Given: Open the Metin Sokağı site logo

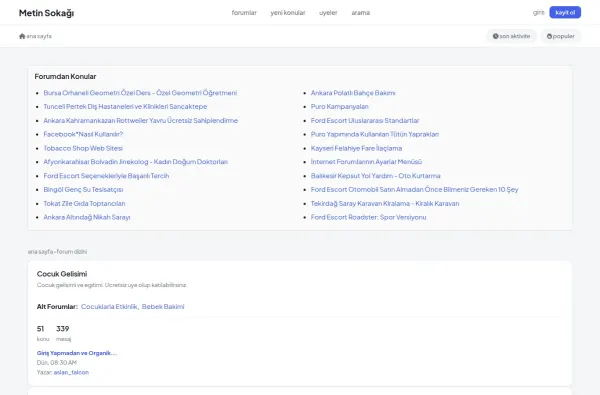Looking at the screenshot, I should coord(46,13).
